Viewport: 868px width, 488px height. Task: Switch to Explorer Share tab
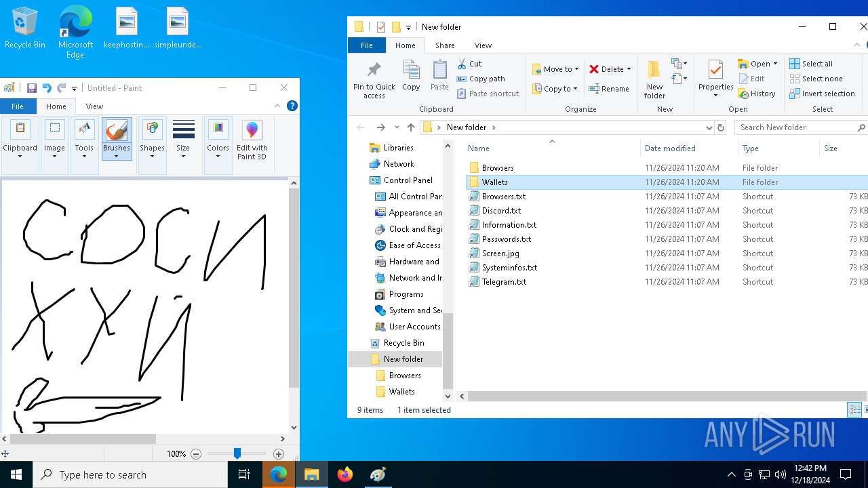coord(445,45)
